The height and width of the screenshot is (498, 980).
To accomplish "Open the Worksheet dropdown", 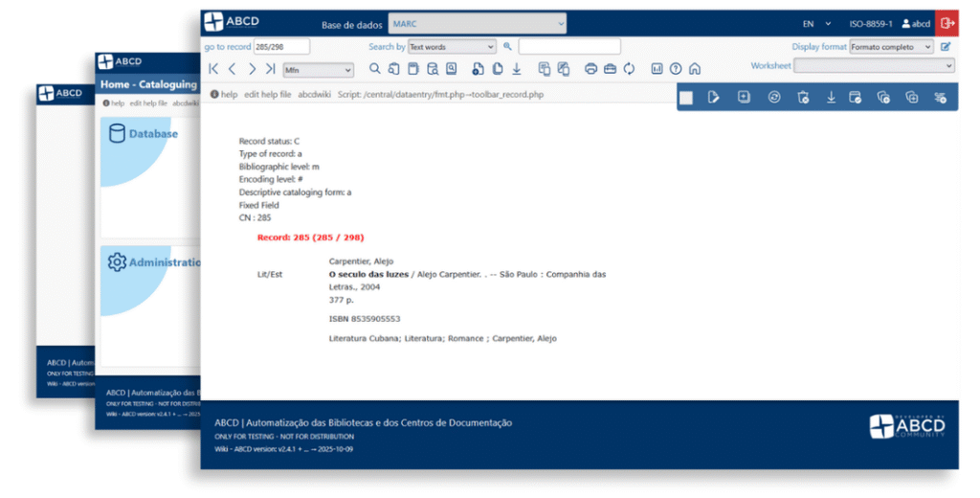I will (874, 66).
